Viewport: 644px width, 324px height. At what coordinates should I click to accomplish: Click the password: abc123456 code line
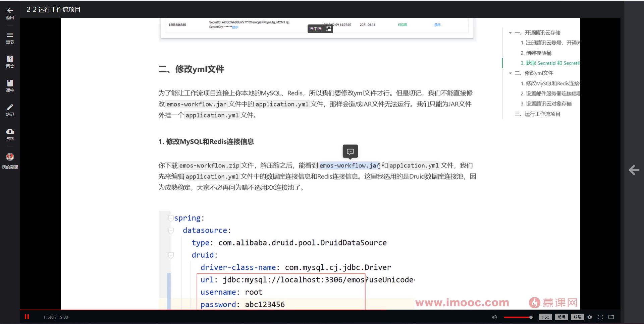(x=243, y=305)
